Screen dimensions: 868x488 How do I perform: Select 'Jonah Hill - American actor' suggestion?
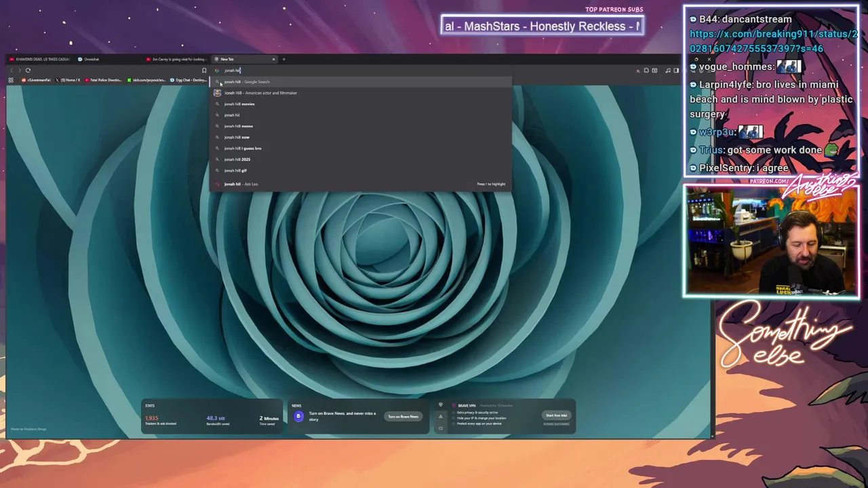pyautogui.click(x=361, y=93)
